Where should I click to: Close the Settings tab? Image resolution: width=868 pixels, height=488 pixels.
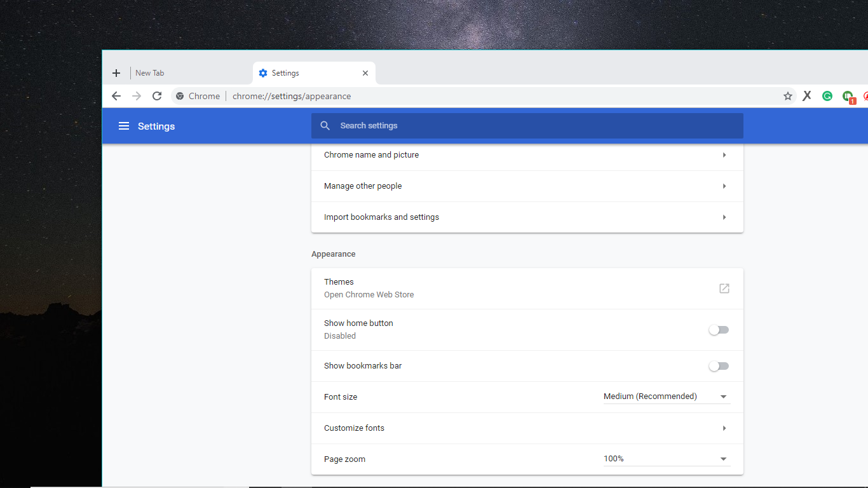(x=365, y=73)
